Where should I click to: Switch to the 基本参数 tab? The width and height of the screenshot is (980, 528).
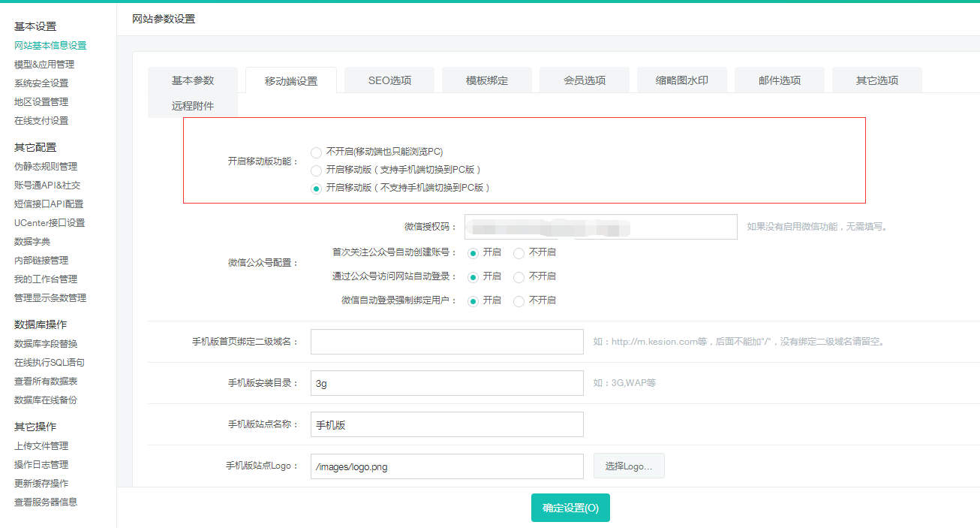click(194, 79)
